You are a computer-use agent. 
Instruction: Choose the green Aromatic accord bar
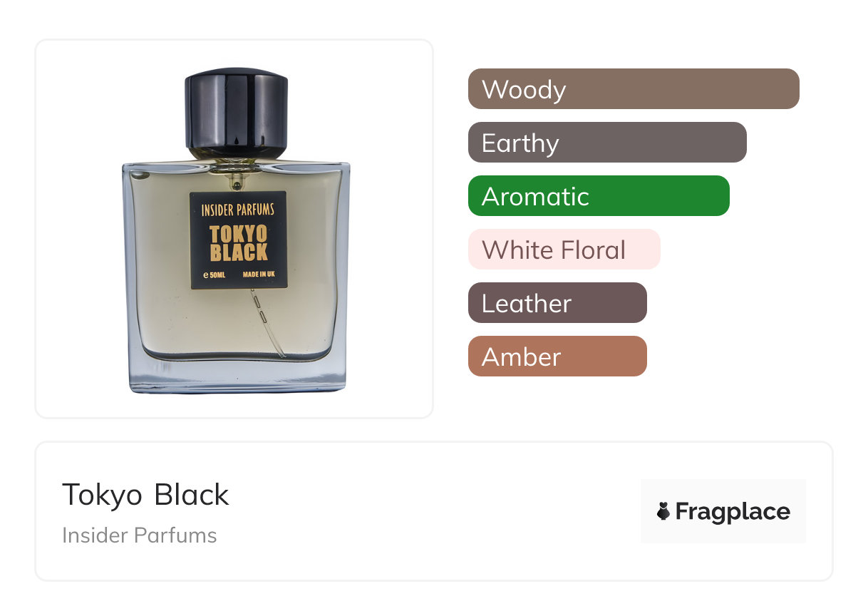point(599,196)
